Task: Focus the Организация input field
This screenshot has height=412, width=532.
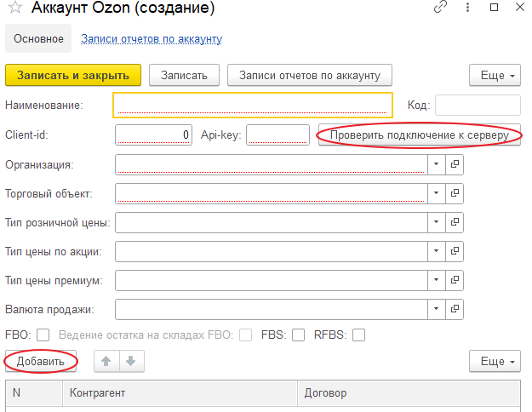Action: pos(272,164)
